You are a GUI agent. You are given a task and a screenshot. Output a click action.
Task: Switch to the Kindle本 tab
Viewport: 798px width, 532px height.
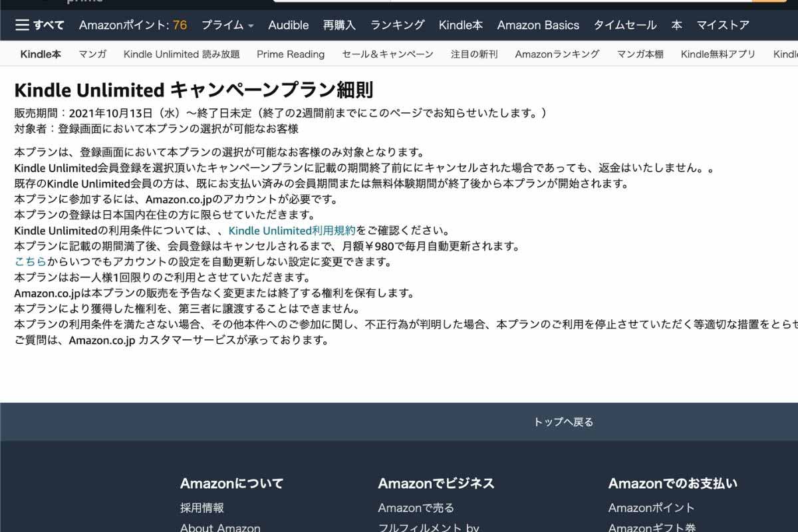pos(460,25)
